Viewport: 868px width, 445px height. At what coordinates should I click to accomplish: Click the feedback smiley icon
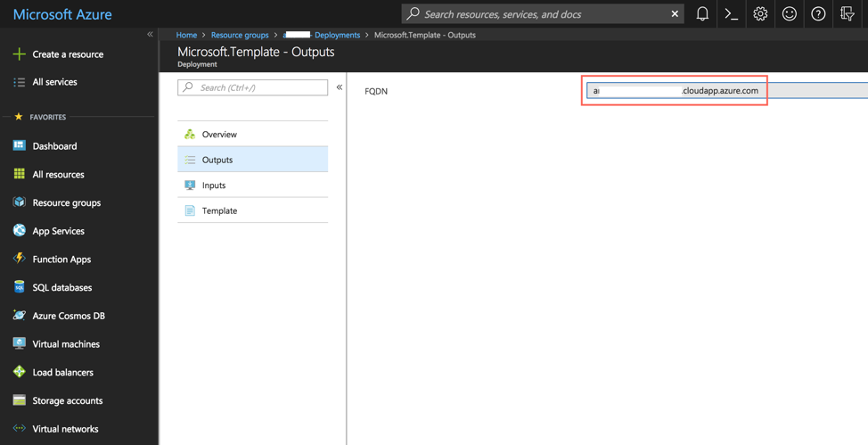pos(790,13)
